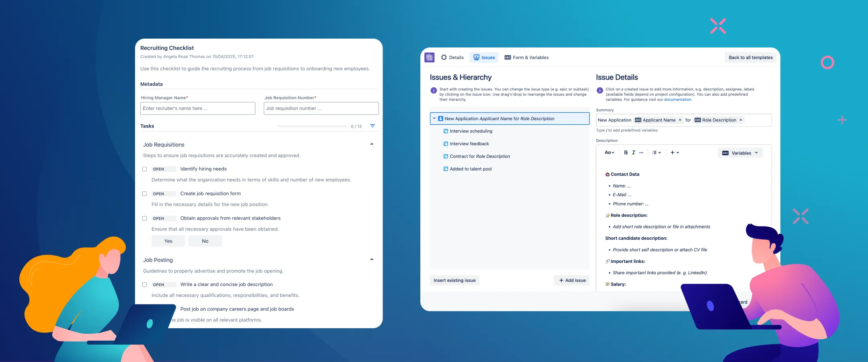
Task: Click the Summary input field
Action: pyautogui.click(x=684, y=120)
